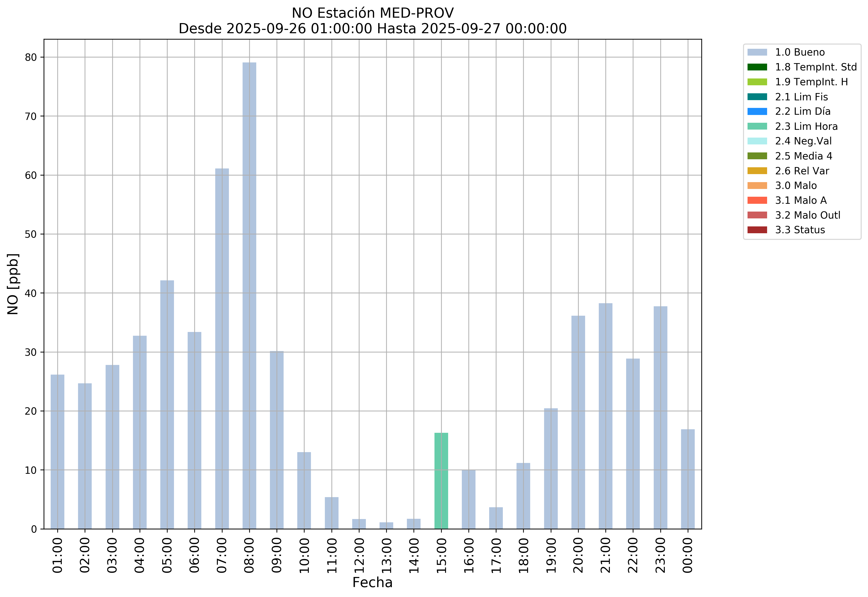Click the NO [ppb] y-axis title
This screenshot has height=597, width=868.
(13, 284)
